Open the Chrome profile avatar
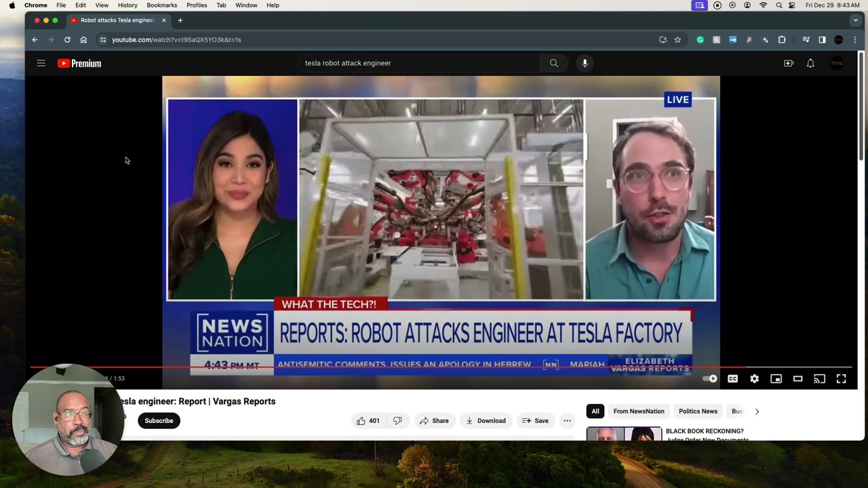The width and height of the screenshot is (868, 488). tap(839, 40)
